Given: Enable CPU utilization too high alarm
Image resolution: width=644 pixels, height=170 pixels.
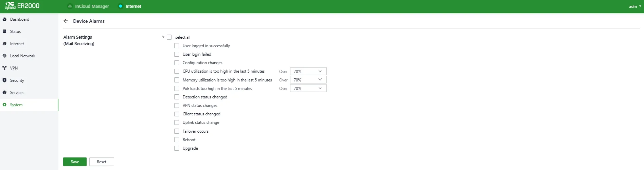Looking at the screenshot, I should 177,71.
